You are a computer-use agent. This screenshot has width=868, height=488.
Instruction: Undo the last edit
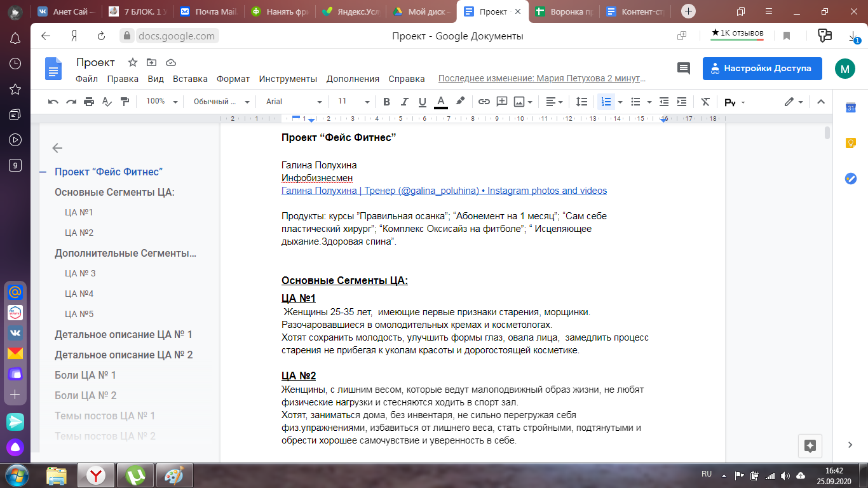(53, 102)
